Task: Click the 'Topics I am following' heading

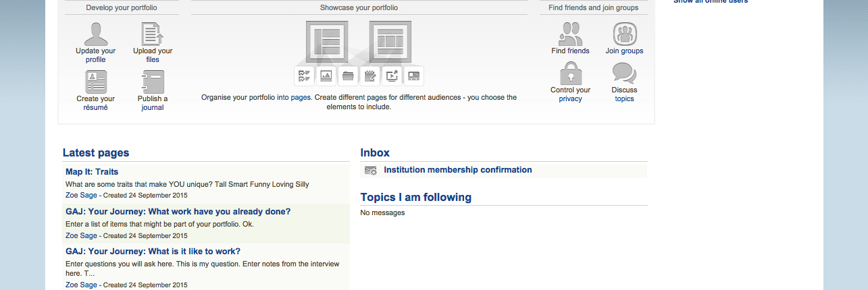Action: tap(416, 198)
